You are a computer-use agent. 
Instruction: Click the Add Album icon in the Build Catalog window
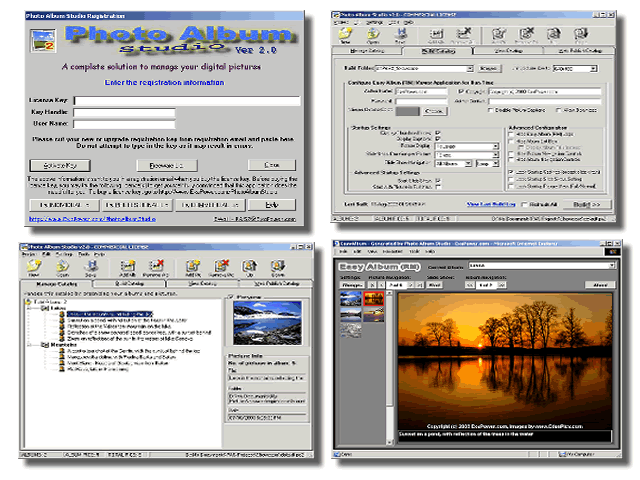436,34
